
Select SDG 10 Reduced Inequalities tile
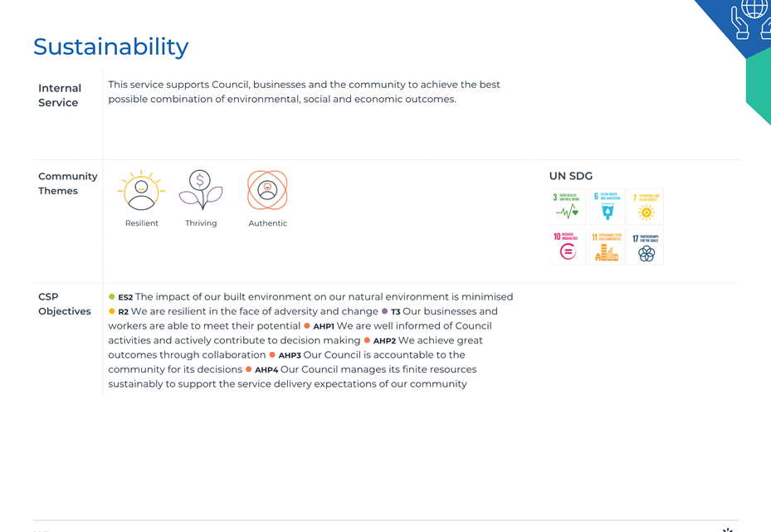[x=568, y=246]
